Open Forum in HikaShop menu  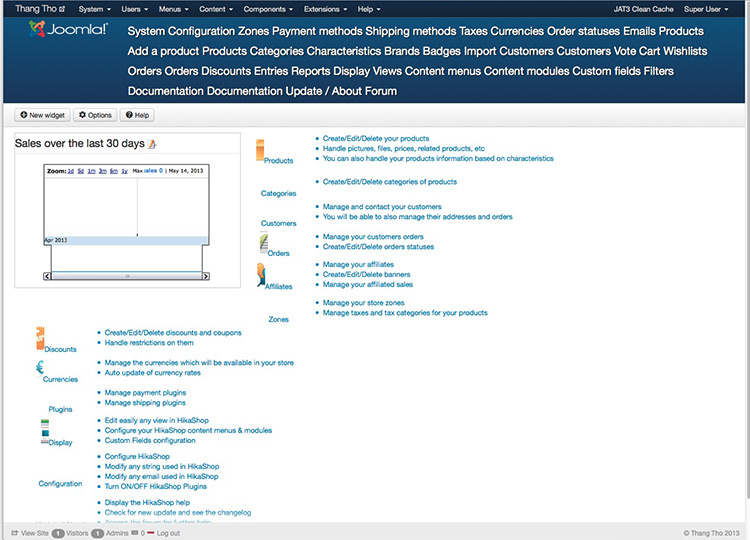(x=381, y=91)
